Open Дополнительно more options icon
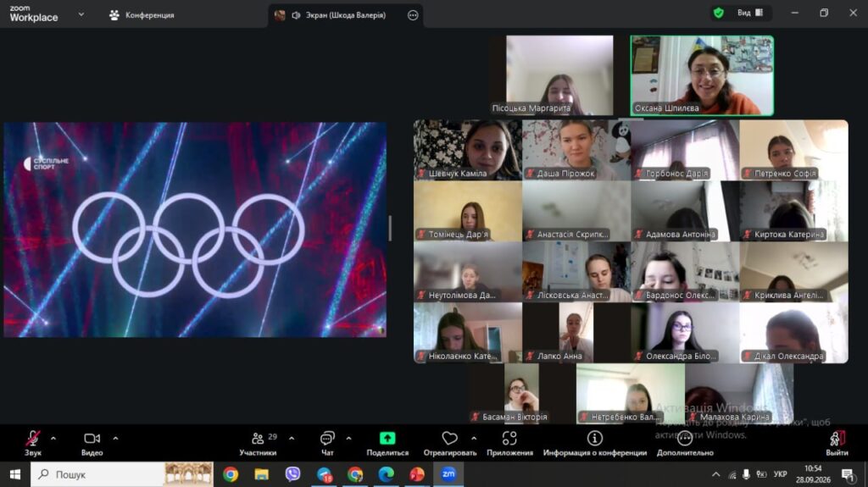The width and height of the screenshot is (868, 487). [685, 439]
